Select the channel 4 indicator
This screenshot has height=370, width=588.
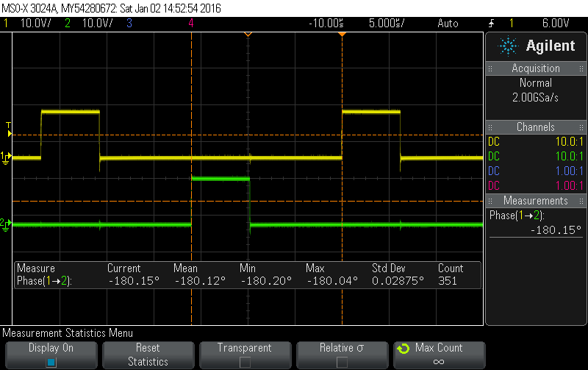(x=191, y=24)
